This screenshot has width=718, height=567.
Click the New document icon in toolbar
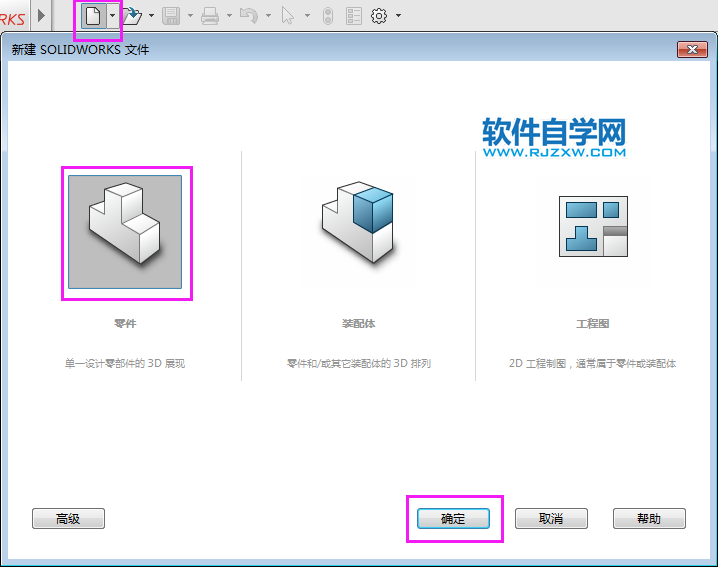[x=93, y=16]
